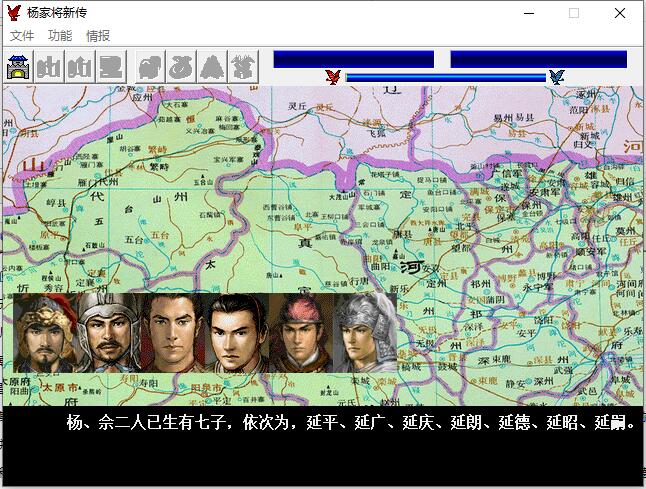Select the portrait with gold helmet and red plume
646x489 pixels.
45,333
